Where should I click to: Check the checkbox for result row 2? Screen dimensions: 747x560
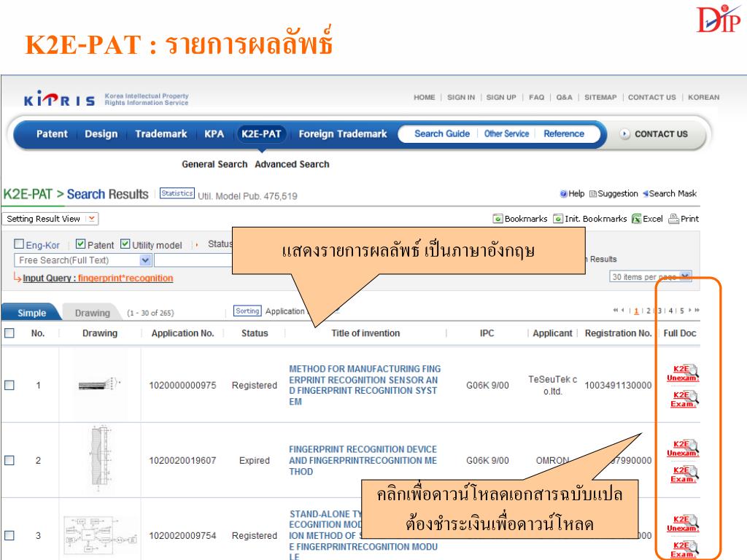click(9, 460)
